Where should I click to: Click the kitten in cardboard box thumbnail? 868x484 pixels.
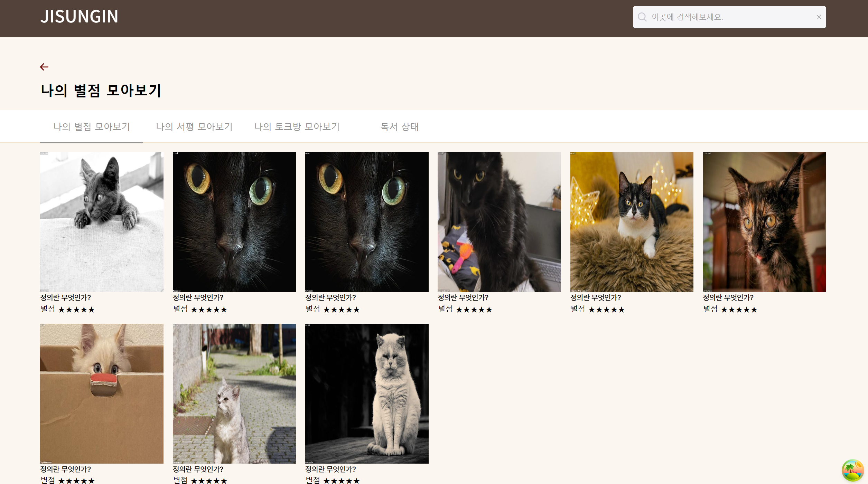click(102, 393)
